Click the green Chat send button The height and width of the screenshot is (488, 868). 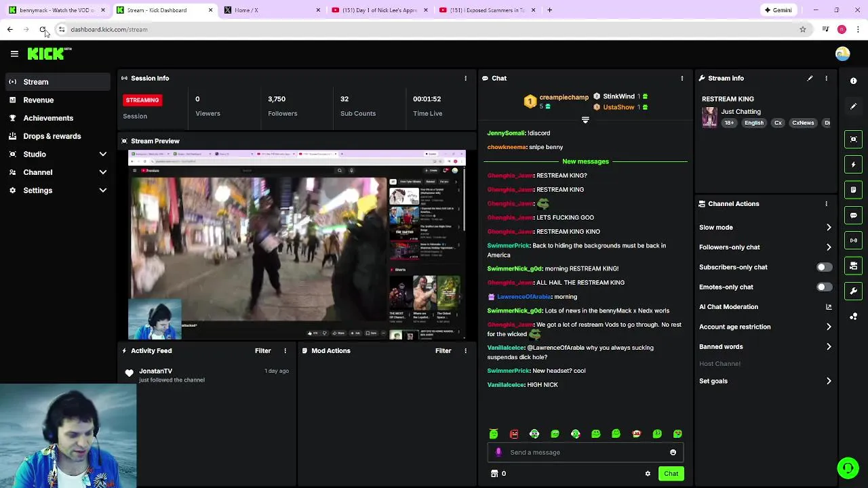(671, 474)
